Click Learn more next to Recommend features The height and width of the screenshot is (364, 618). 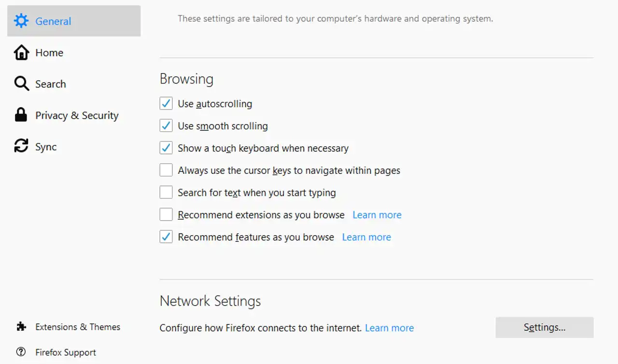tap(366, 237)
